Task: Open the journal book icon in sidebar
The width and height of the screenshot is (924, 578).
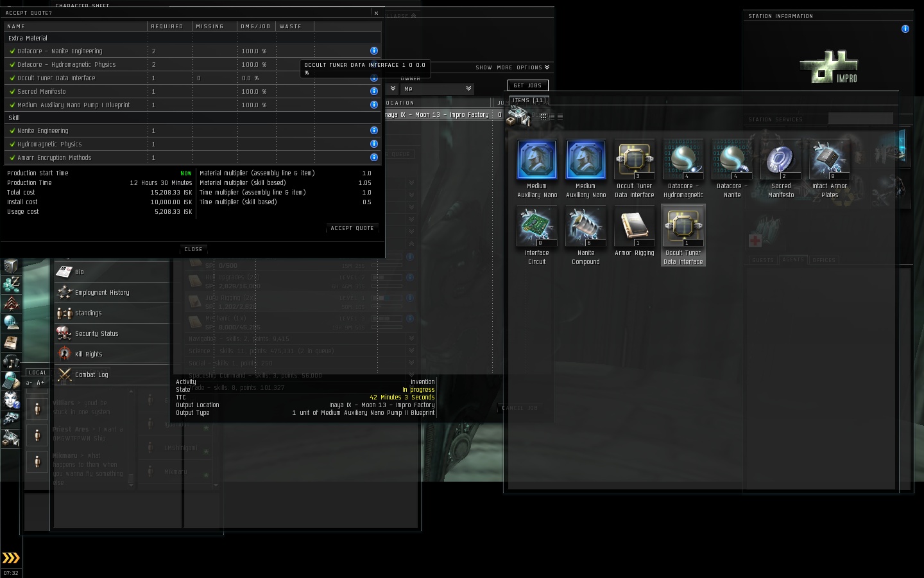Action: coord(11,342)
